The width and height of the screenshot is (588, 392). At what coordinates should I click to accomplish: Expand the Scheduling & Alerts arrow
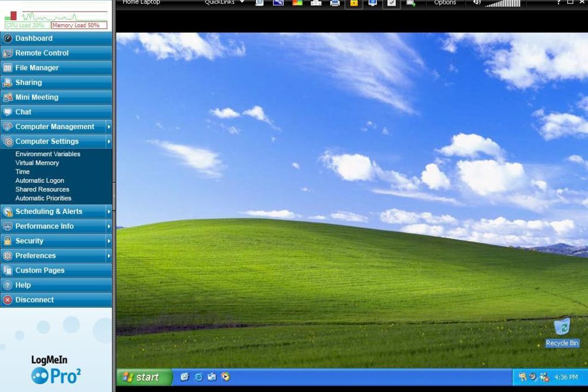(109, 212)
